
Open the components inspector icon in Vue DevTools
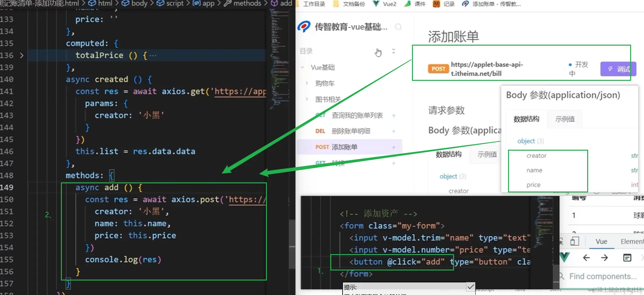click(x=627, y=258)
